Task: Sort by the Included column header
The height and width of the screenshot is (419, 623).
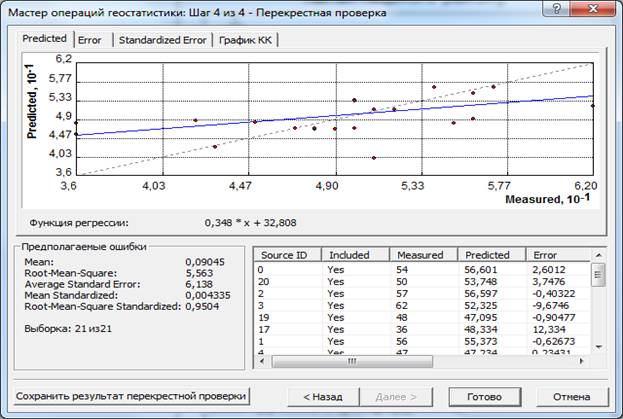Action: pos(355,255)
